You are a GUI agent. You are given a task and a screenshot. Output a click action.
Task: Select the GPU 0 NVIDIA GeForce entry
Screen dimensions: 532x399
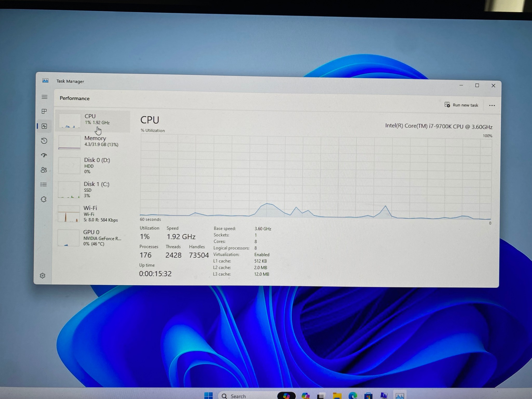(x=92, y=238)
